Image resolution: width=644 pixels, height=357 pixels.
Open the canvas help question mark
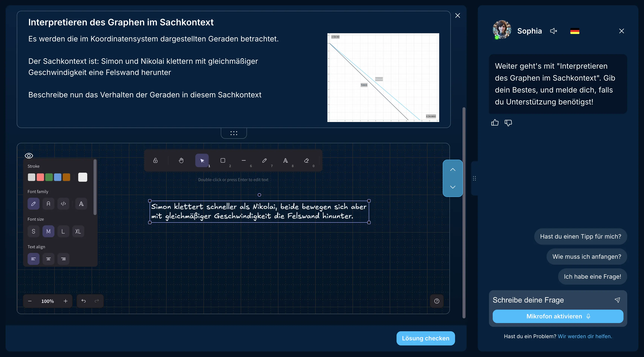pos(437,301)
